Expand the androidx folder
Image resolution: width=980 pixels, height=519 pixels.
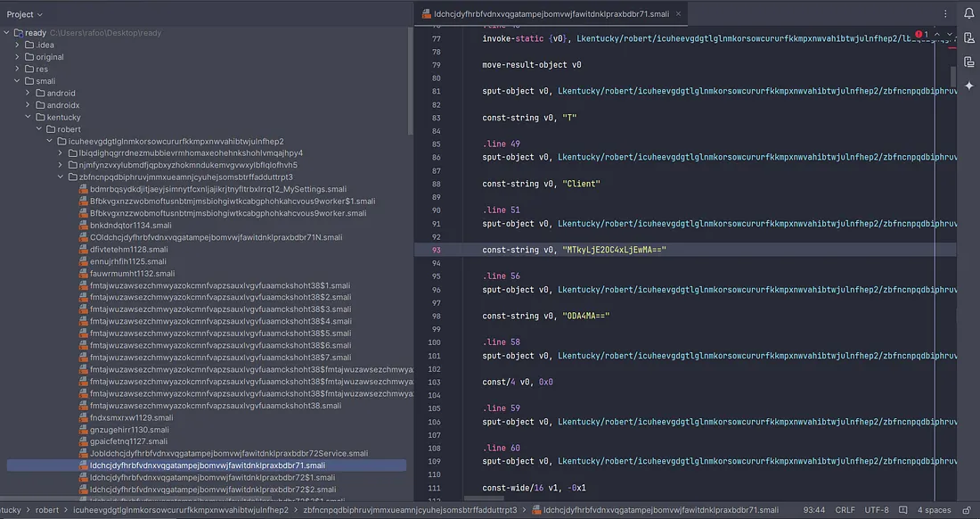[x=29, y=105]
